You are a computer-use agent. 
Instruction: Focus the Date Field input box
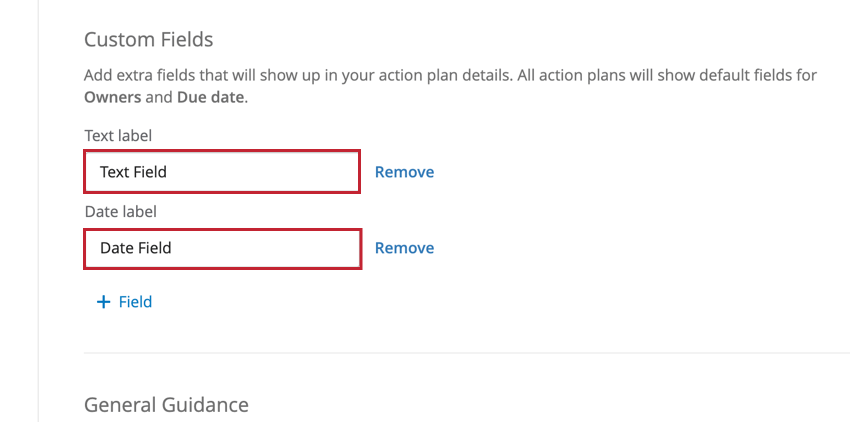pyautogui.click(x=221, y=249)
